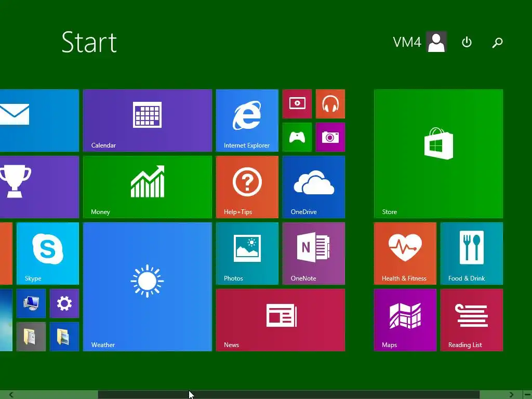
Task: Open the gray documents folder tile
Action: pos(31,337)
